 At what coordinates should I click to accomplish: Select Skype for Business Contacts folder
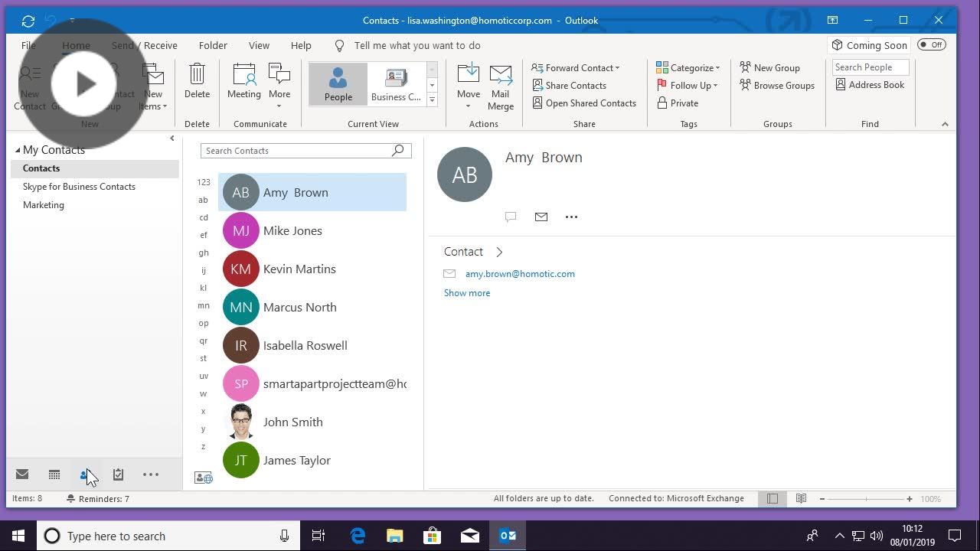point(79,187)
